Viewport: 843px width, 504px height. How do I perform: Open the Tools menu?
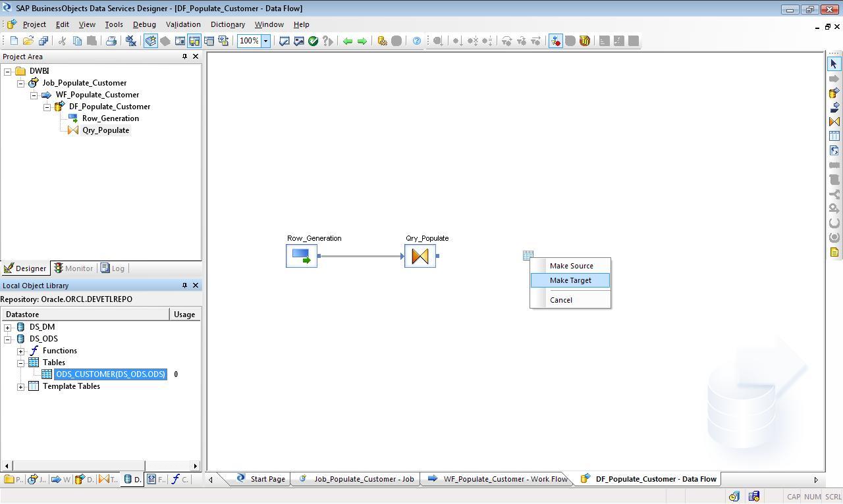[113, 24]
